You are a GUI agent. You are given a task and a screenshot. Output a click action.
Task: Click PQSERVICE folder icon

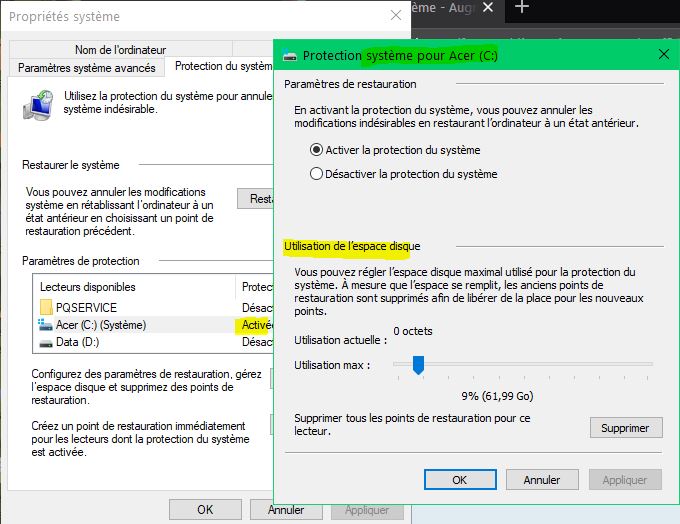pyautogui.click(x=46, y=307)
